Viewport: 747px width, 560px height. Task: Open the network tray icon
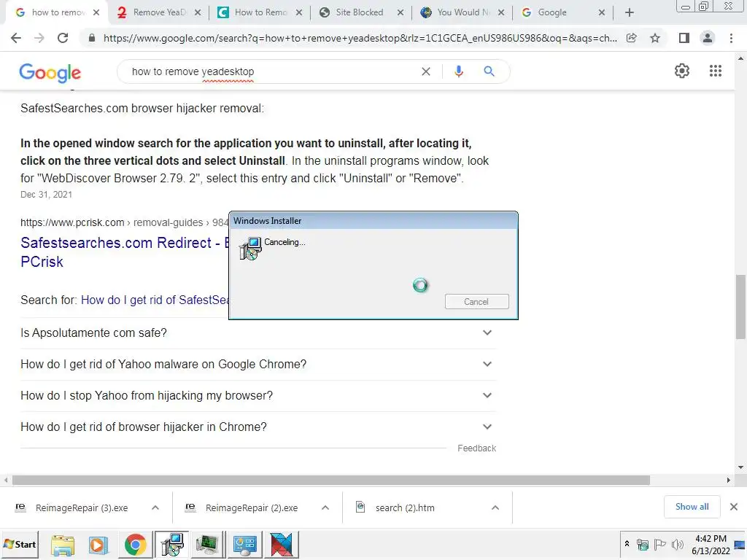click(643, 544)
